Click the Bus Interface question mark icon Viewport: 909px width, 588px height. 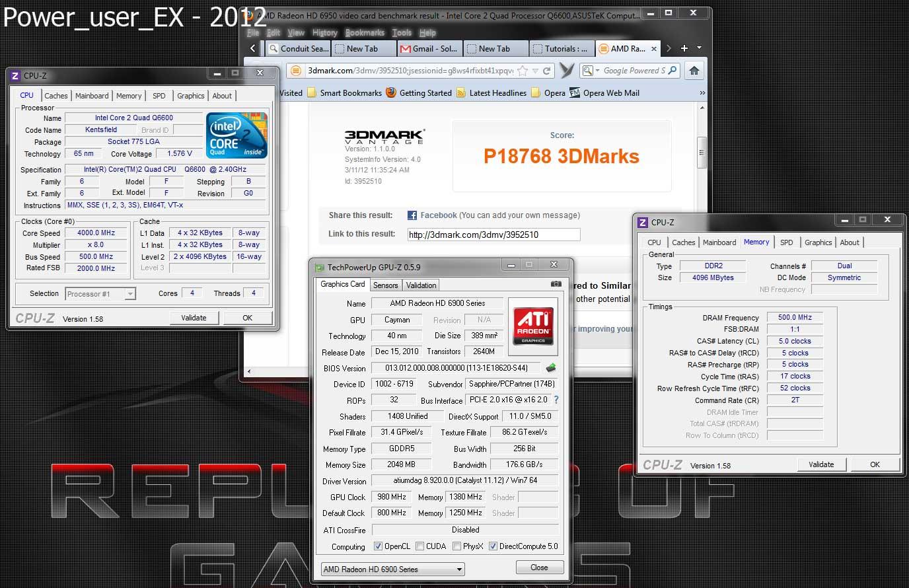point(556,400)
